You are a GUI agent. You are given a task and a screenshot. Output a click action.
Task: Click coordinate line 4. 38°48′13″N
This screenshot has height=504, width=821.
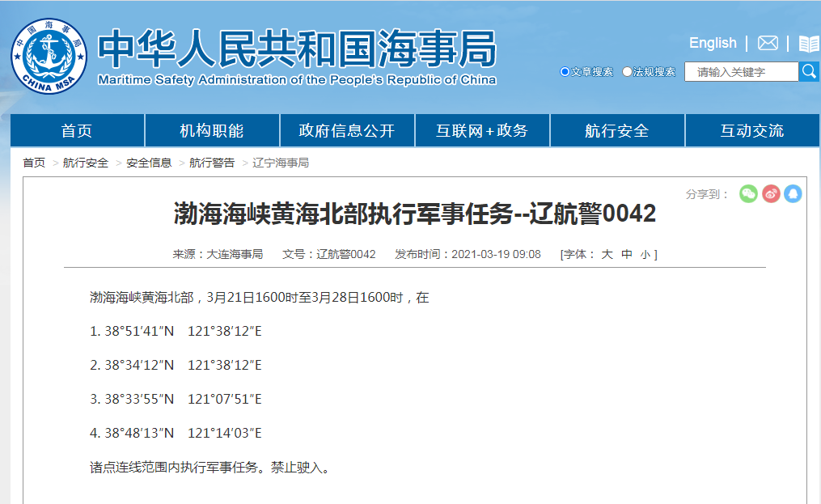point(176,434)
